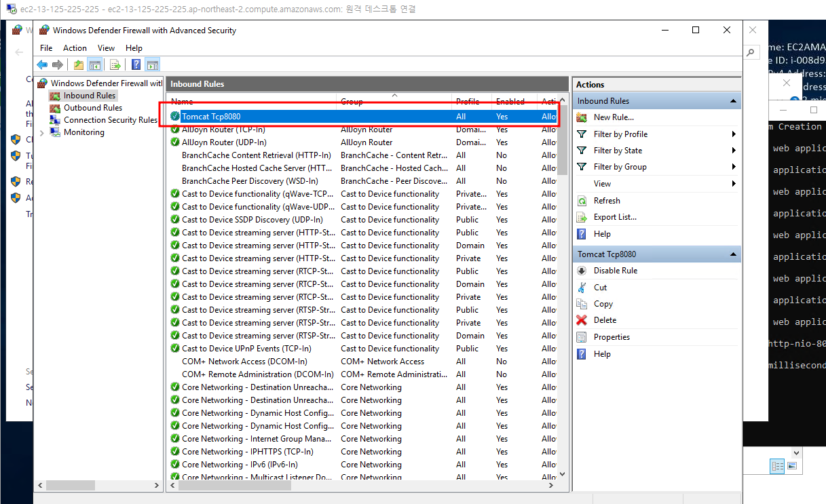This screenshot has width=826, height=504.
Task: Click the Export List icon in Actions pane
Action: (582, 217)
